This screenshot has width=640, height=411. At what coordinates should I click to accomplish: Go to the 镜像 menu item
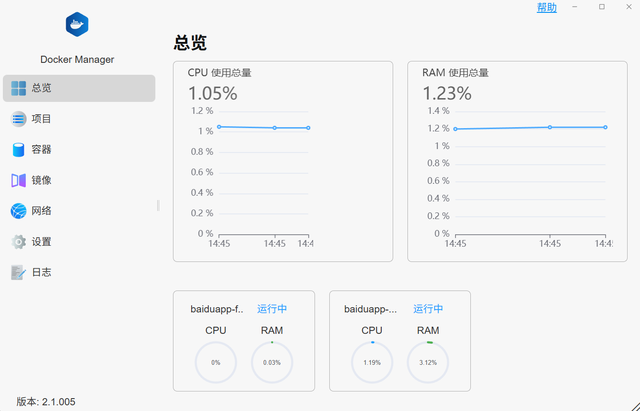point(42,180)
